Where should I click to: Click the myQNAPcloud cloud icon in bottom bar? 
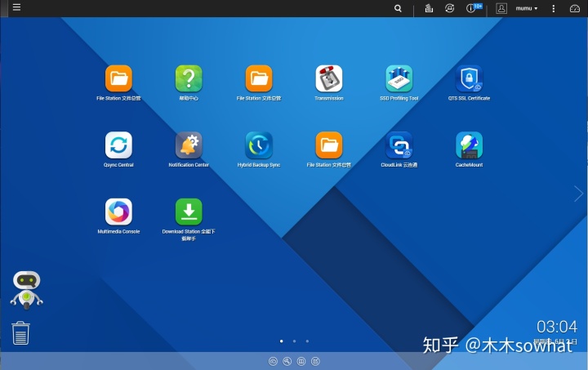[x=273, y=361]
